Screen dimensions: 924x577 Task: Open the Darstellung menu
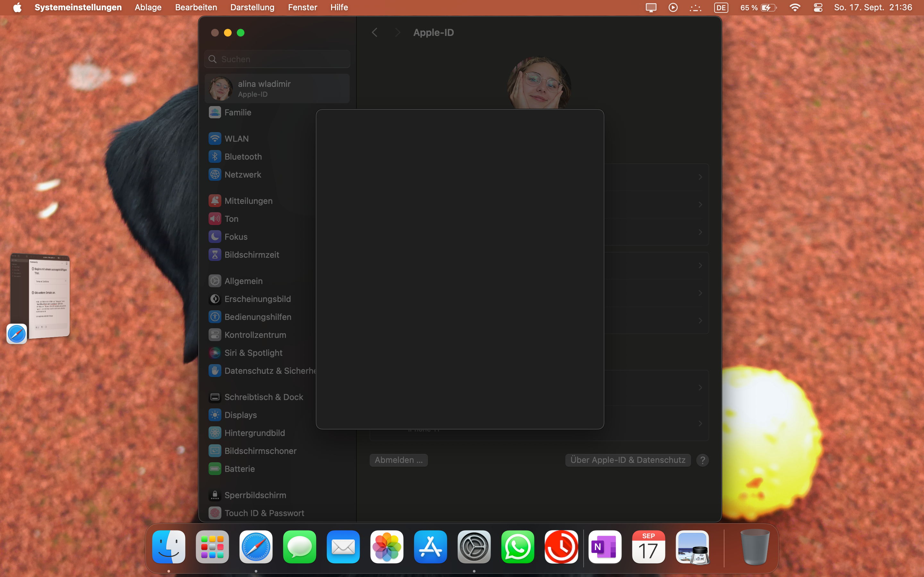[x=252, y=7]
